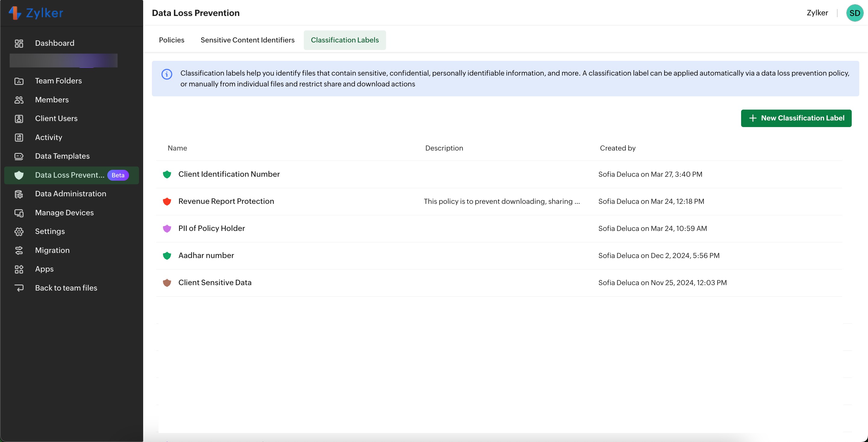Screen dimensions: 868x442
Task: Click 'Sofia Deluca on Mar 24, 10:59 AM'
Action: [x=653, y=229]
